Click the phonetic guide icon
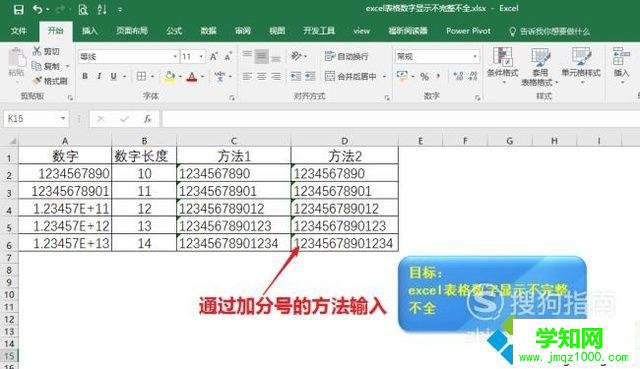Screen dimensions: 640x369 coord(220,76)
